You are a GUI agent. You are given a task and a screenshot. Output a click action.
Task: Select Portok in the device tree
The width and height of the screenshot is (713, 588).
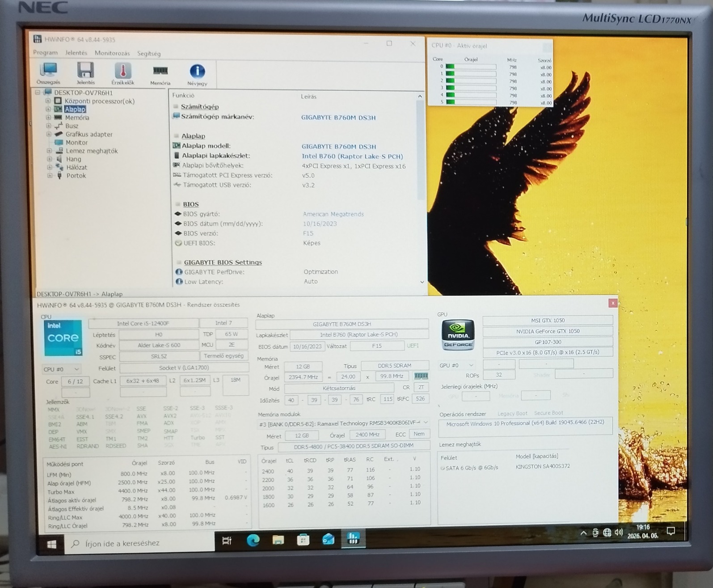76,176
